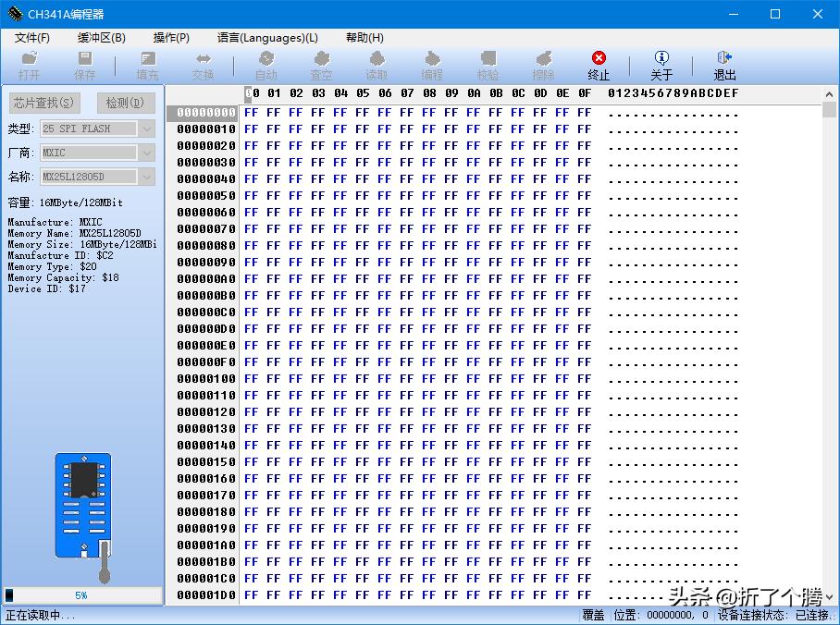Minimize the CH341A编程器 window
Viewport: 840px width, 625px height.
[x=734, y=14]
